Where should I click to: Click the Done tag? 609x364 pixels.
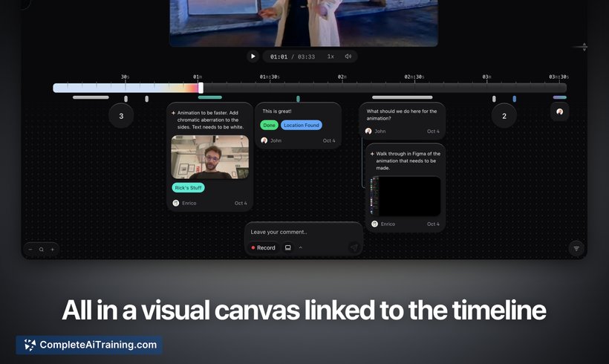tap(269, 125)
